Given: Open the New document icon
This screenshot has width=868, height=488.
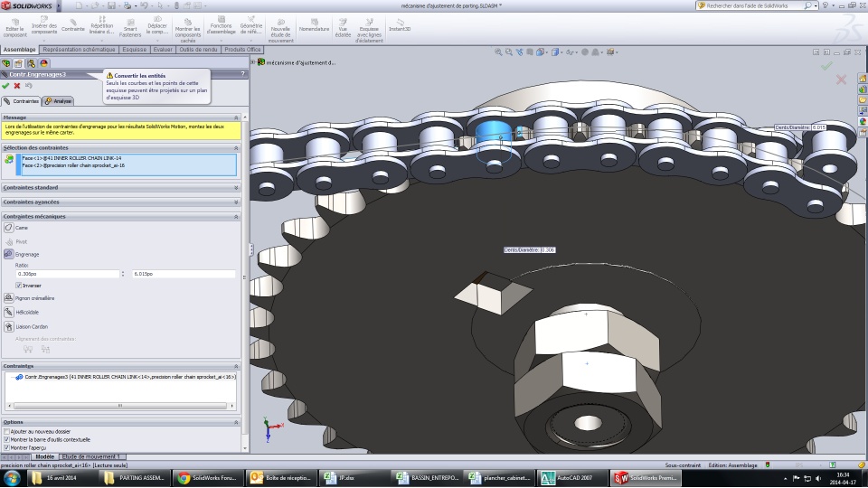Looking at the screenshot, I should coord(79,5).
